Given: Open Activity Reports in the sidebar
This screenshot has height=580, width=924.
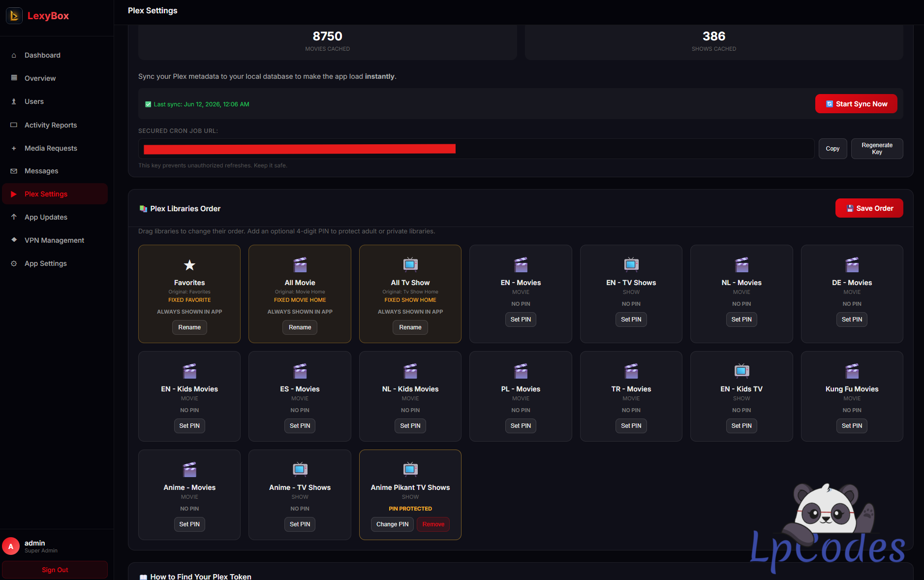Looking at the screenshot, I should tap(55, 125).
